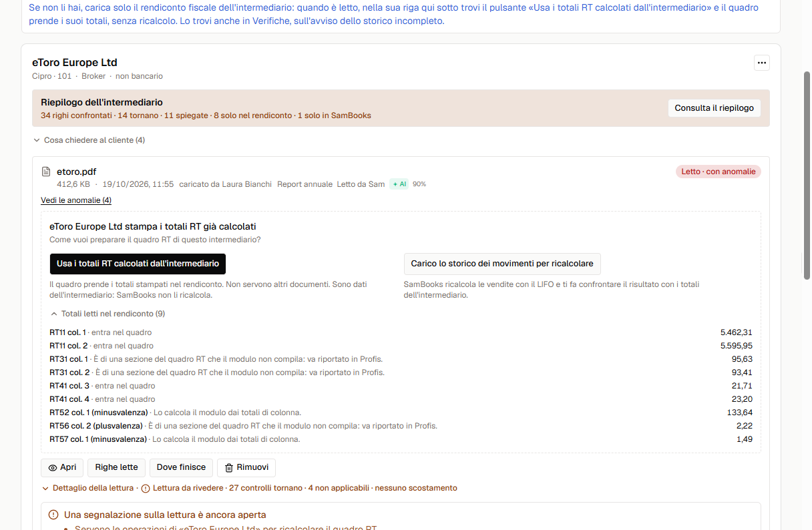Click the etoro.pdf document file icon
The image size is (812, 530).
46,172
